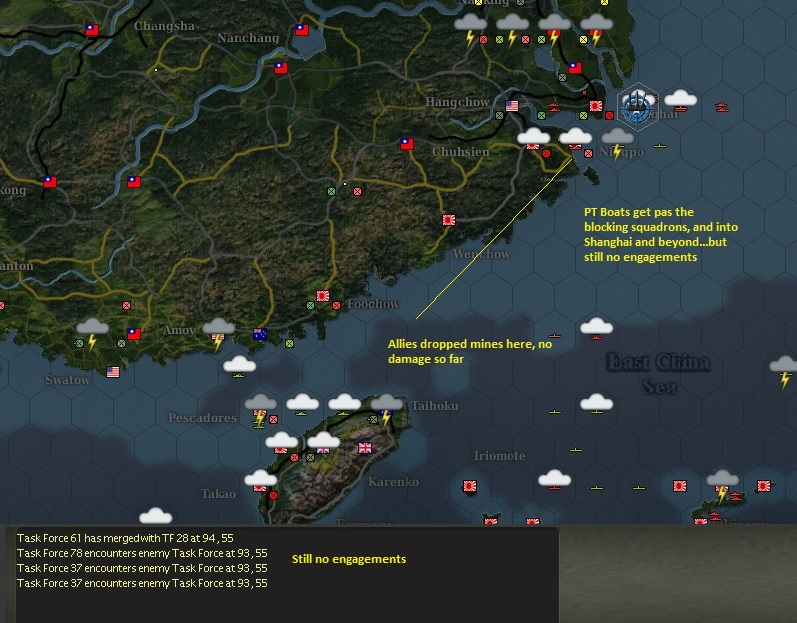
Task: Select the Chinese flag base beside Changsha
Action: click(92, 30)
